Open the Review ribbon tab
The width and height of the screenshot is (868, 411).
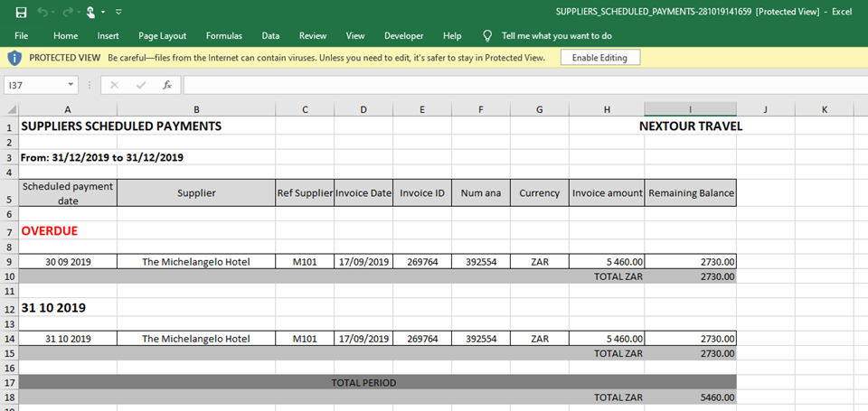[313, 36]
